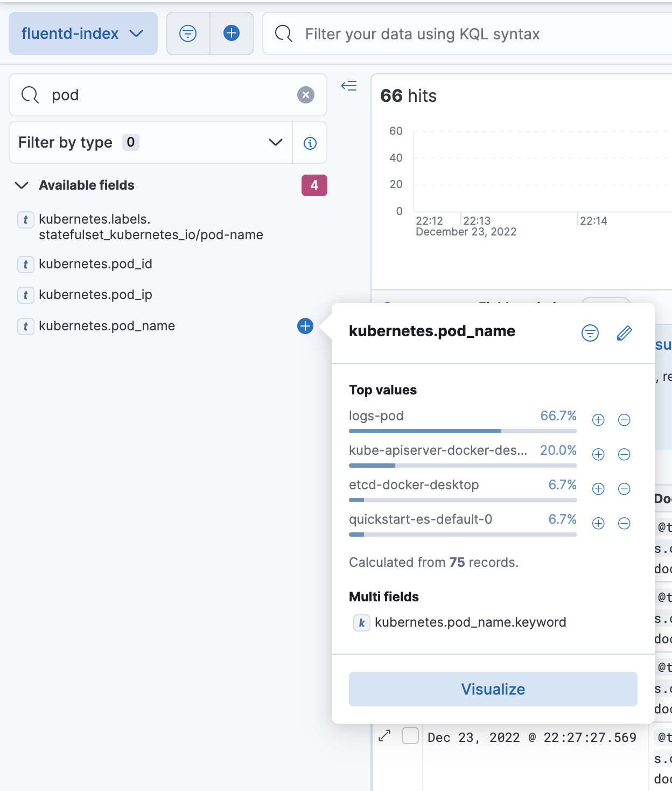This screenshot has width=672, height=791.
Task: Filter out the kube-apiserver-docker-des value
Action: tap(624, 454)
